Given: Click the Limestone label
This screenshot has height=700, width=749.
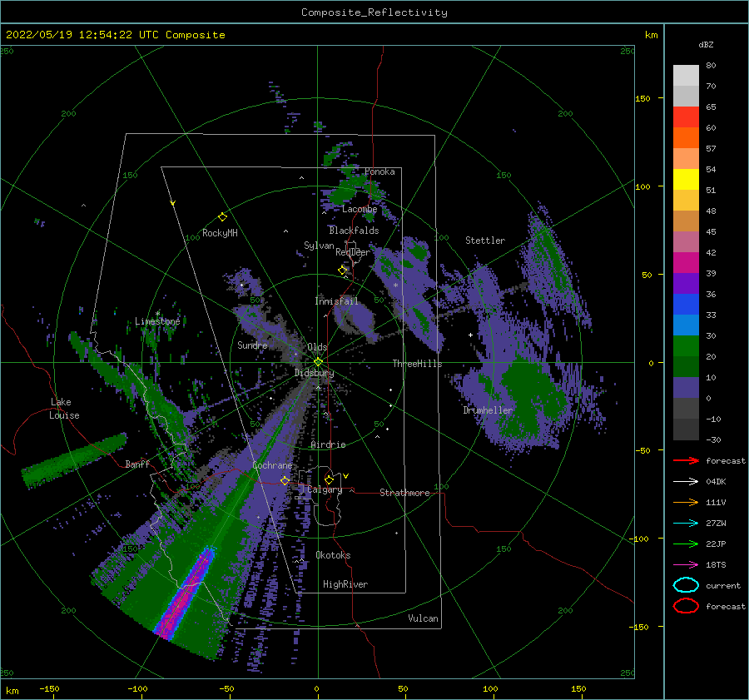Looking at the screenshot, I should click(157, 321).
